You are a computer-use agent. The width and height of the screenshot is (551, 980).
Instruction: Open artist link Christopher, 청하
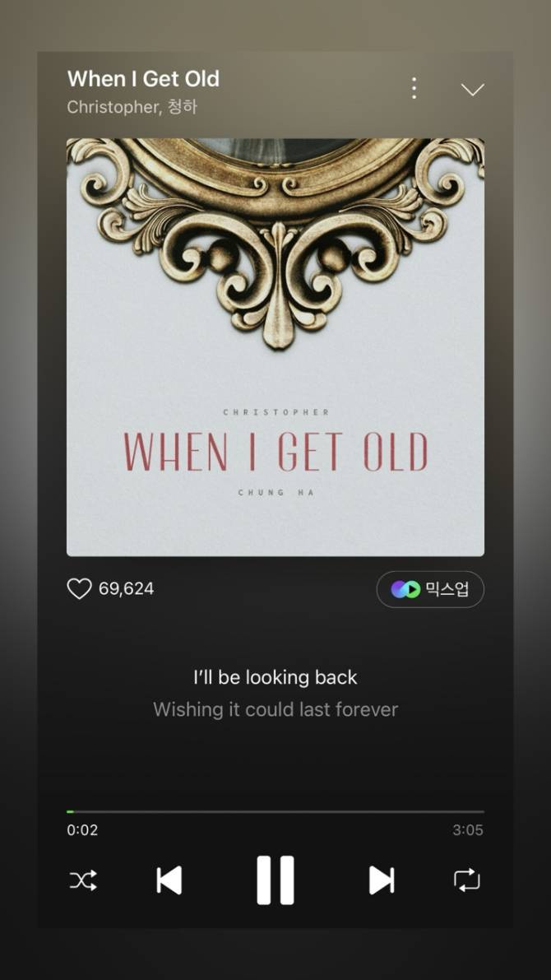click(132, 107)
